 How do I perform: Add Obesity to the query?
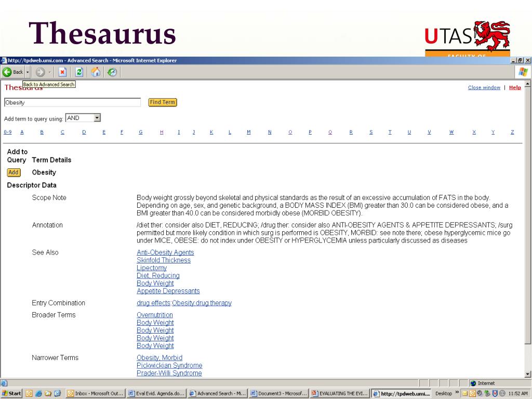[14, 172]
